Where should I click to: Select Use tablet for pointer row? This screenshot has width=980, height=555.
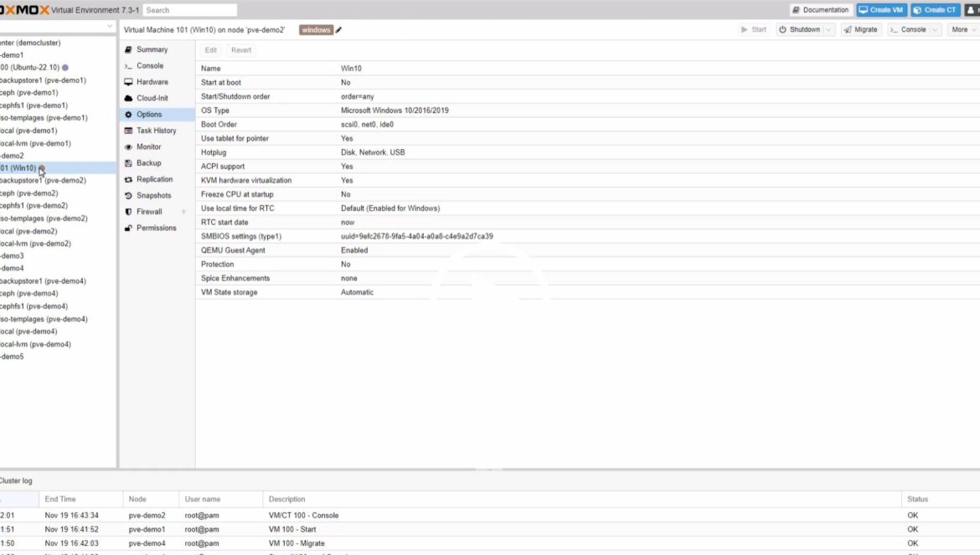[587, 139]
